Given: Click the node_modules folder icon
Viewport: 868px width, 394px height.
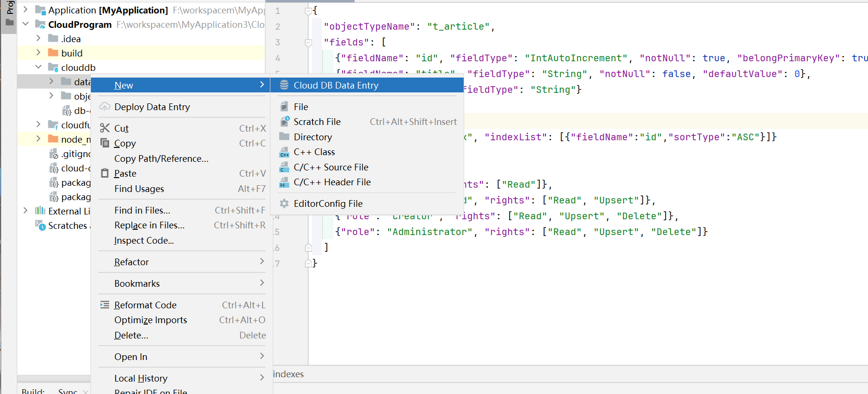Looking at the screenshot, I should pyautogui.click(x=53, y=139).
